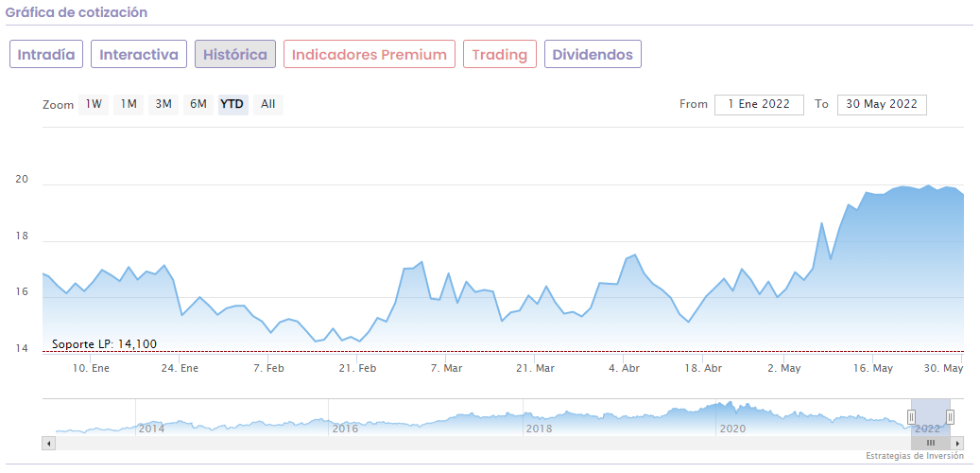The image size is (980, 473).
Task: Open Indicadores Premium tab
Action: (x=369, y=54)
